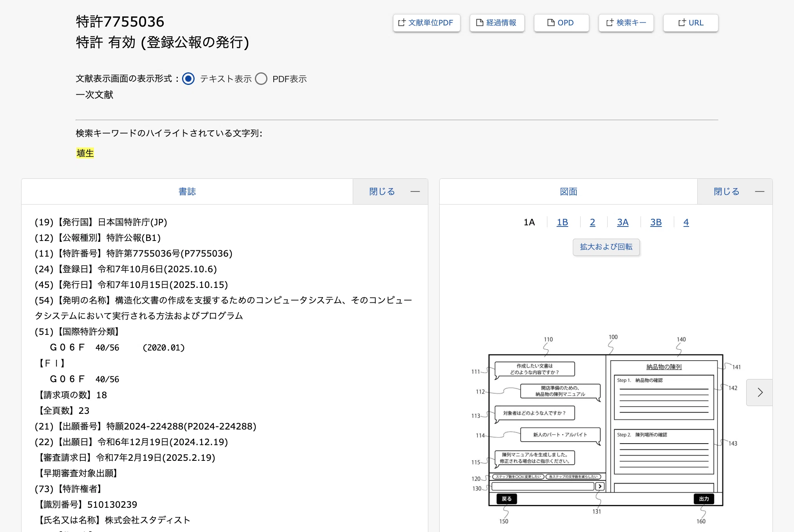Click the first G06F 40/56 classification line
This screenshot has height=532, width=794.
(x=117, y=348)
